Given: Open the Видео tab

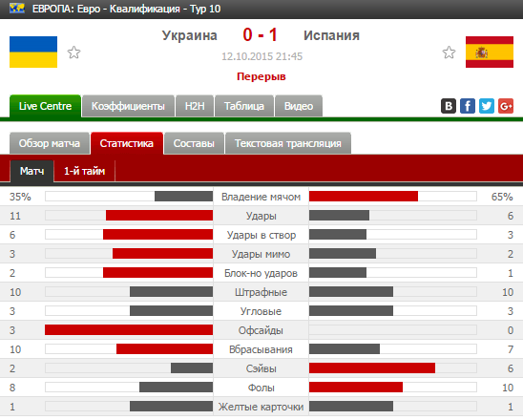Looking at the screenshot, I should pyautogui.click(x=299, y=106).
